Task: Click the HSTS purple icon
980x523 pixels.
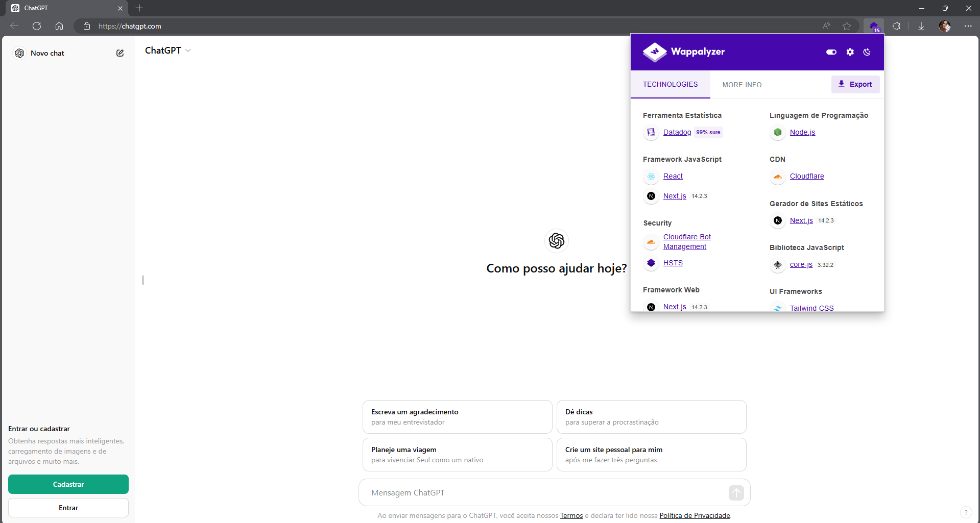Action: click(651, 263)
